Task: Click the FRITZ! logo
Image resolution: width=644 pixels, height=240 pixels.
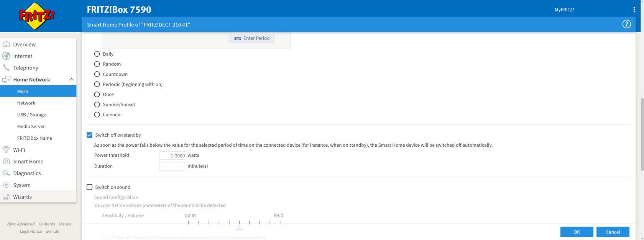Action: pos(37,16)
